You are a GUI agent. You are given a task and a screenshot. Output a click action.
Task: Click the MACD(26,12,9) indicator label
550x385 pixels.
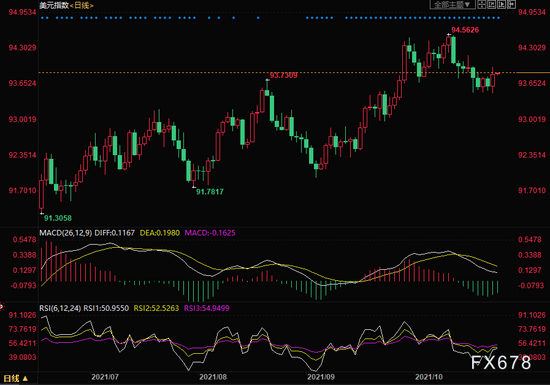(66, 233)
